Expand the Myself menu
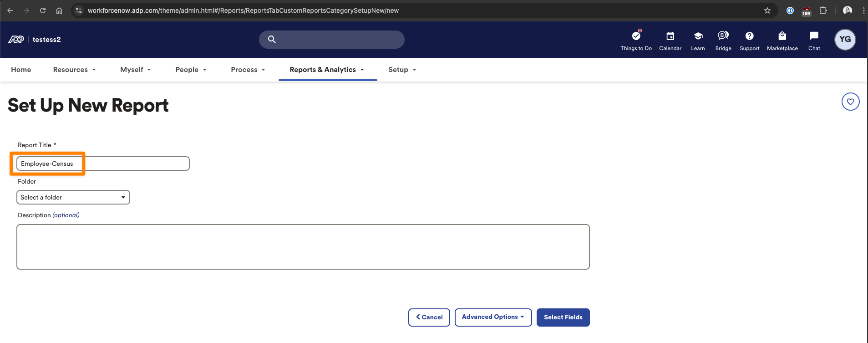Screen dimensions: 868x343 coord(136,70)
